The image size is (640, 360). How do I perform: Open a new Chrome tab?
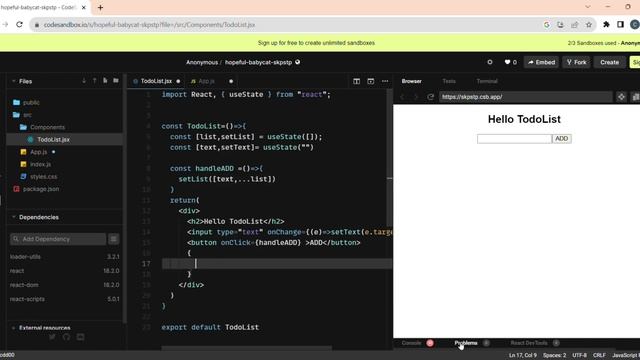point(100,7)
